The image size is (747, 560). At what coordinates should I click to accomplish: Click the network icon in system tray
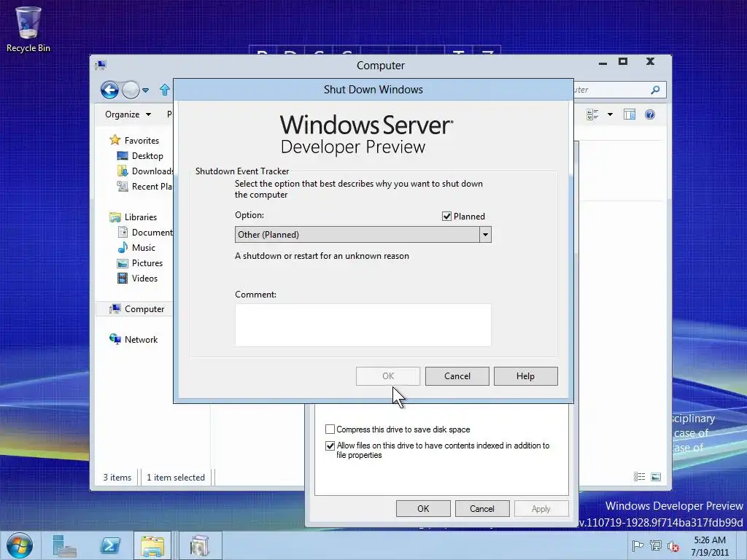pos(656,545)
